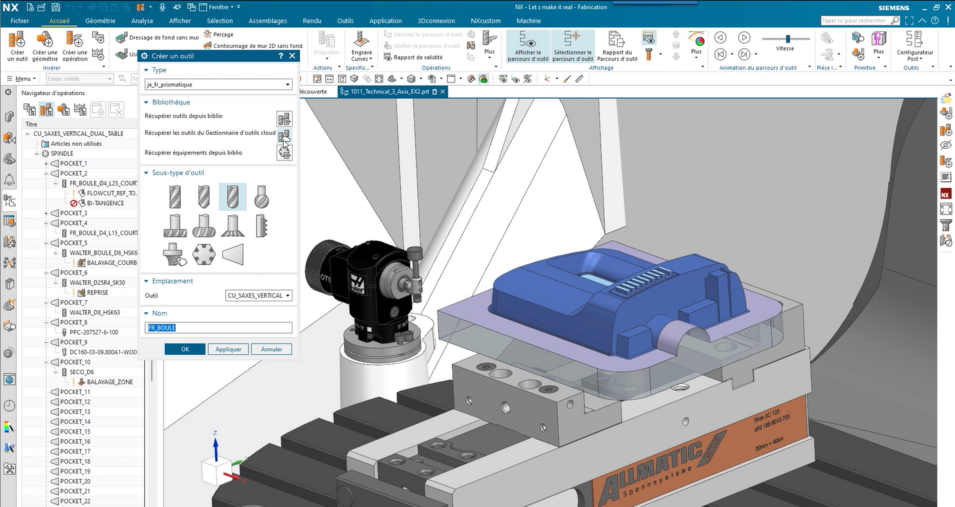Switch to the Afficher ribbon tab

coord(180,21)
